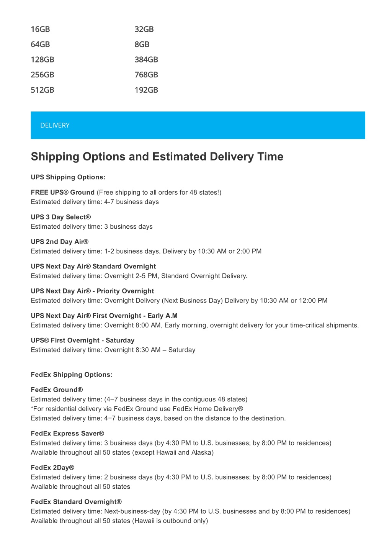Click the FedEx Shipping Options heading
The width and height of the screenshot is (392, 555).
(72, 375)
